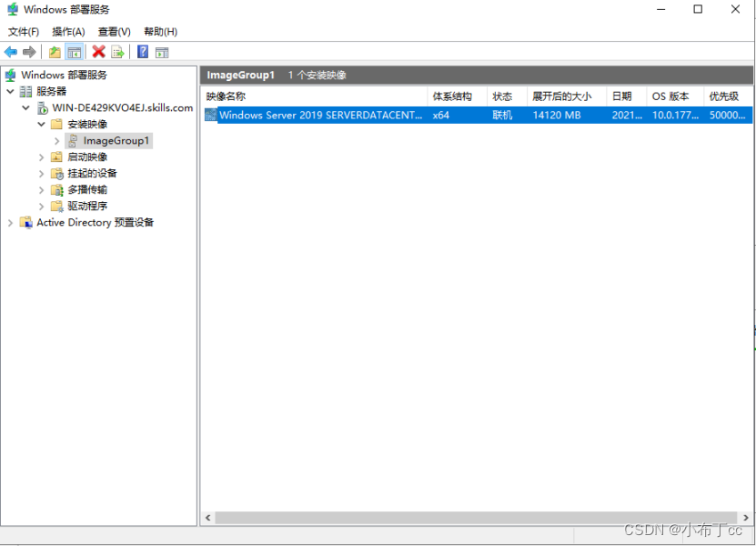Click the image icon beside Windows Server 2019

coord(211,115)
